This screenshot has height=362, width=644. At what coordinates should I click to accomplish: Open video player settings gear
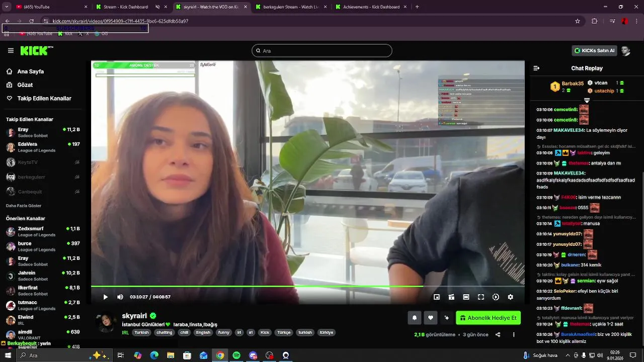pos(510,297)
